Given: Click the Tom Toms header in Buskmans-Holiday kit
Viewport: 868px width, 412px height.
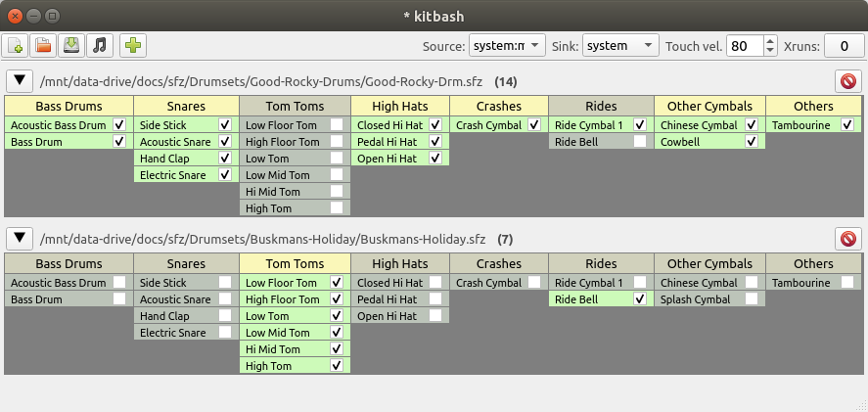Looking at the screenshot, I should pyautogui.click(x=295, y=263).
